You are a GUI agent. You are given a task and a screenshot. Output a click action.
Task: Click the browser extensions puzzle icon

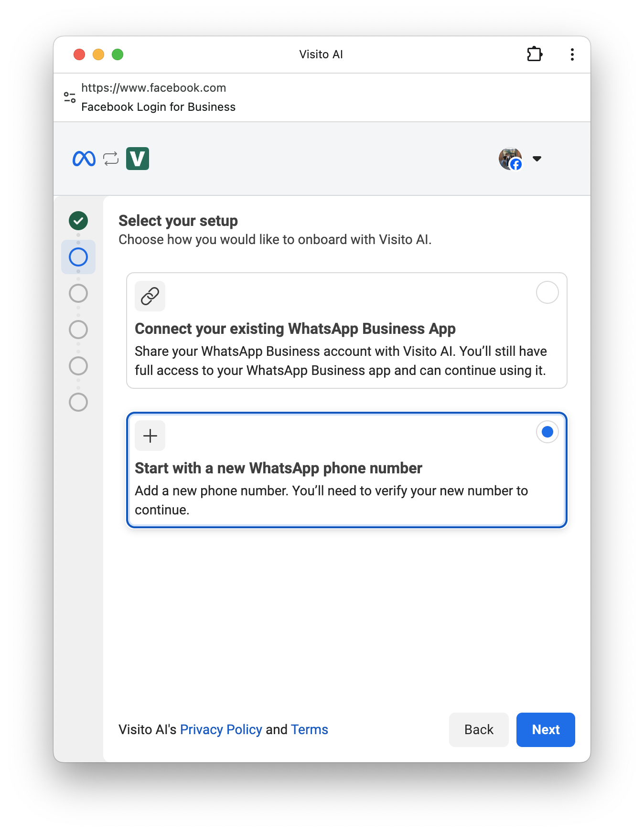click(x=535, y=54)
